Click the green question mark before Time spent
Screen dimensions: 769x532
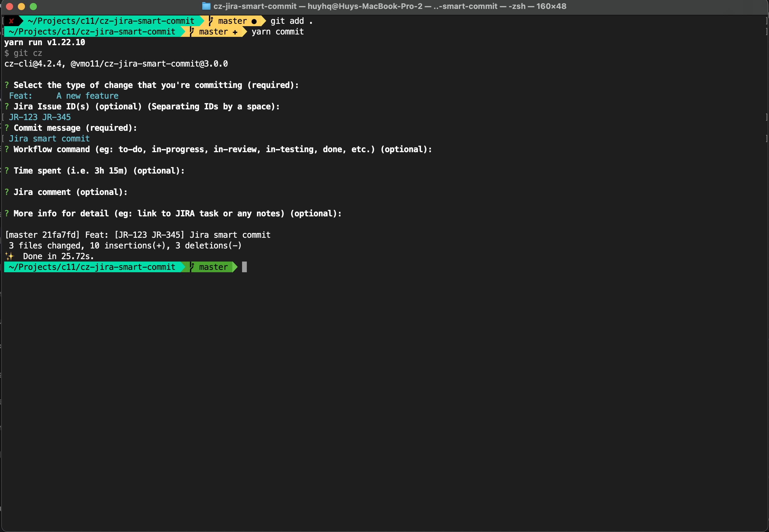click(x=7, y=171)
